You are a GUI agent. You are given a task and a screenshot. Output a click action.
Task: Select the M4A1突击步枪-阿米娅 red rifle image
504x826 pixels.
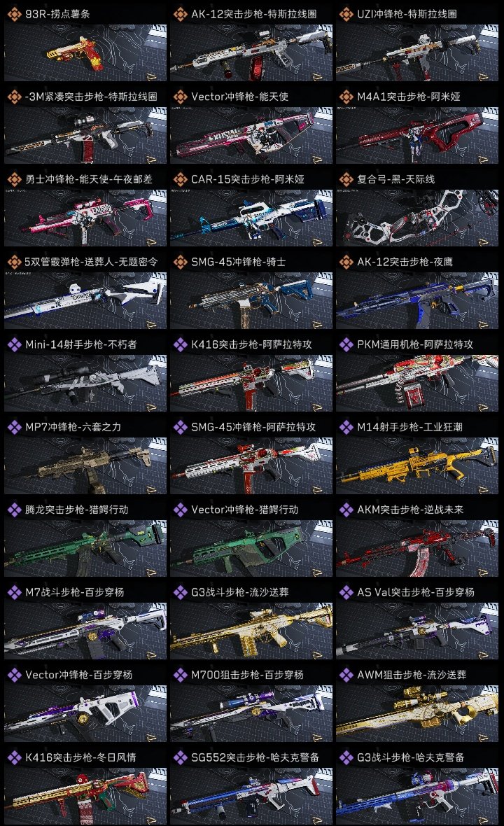tap(417, 135)
